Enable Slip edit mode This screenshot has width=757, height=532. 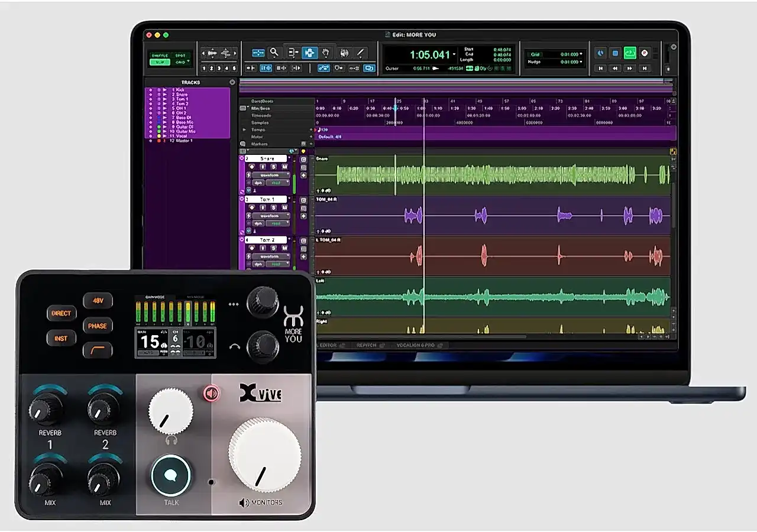(160, 61)
